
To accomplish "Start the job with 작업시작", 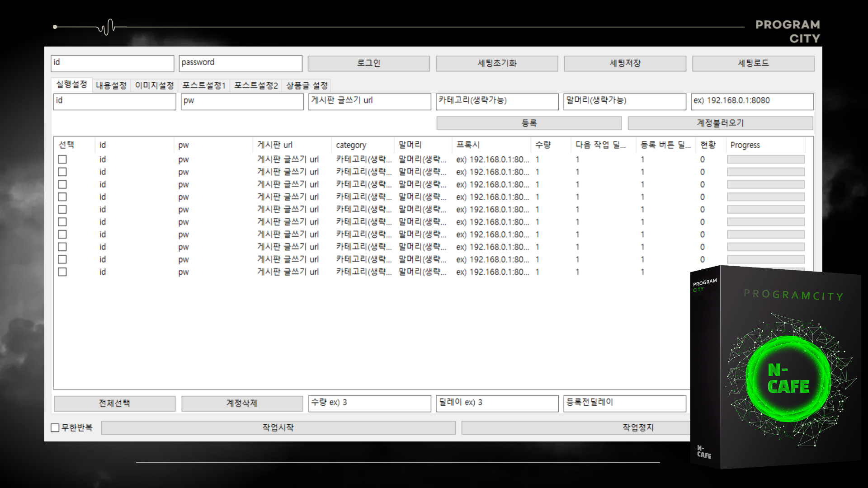I will [x=278, y=427].
